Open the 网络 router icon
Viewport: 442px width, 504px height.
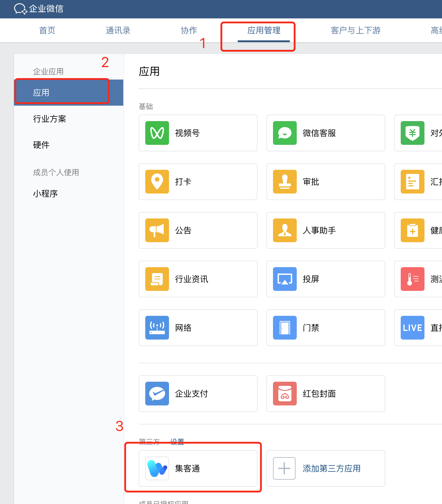tap(157, 328)
